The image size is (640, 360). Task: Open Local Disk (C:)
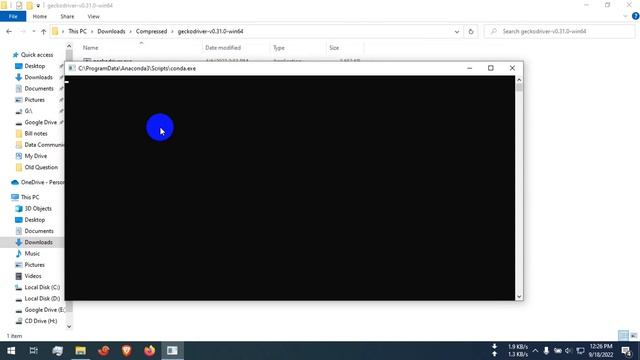coord(42,287)
